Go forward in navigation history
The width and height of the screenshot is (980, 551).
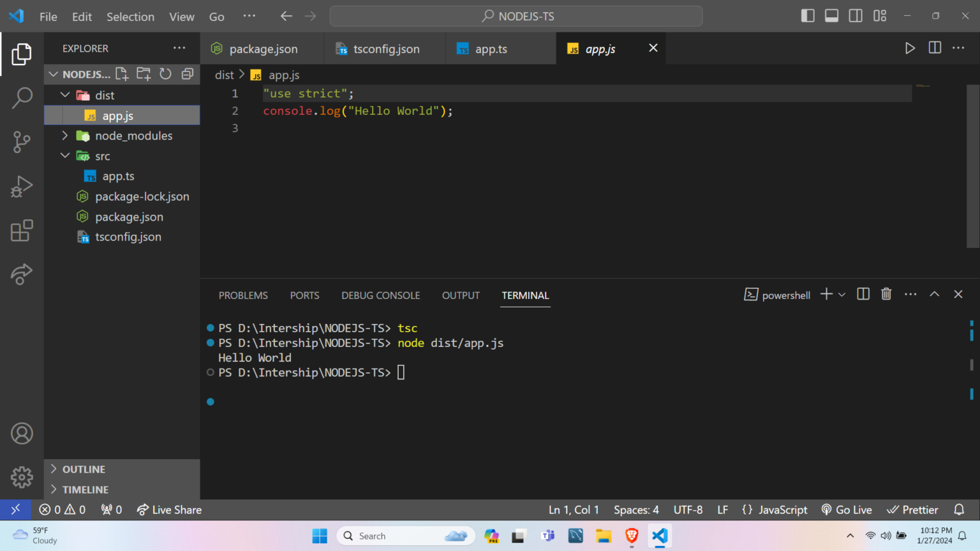(310, 16)
